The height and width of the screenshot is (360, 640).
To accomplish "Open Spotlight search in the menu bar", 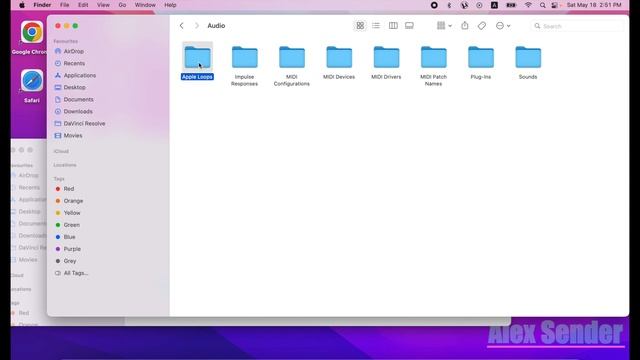I will pos(542,5).
